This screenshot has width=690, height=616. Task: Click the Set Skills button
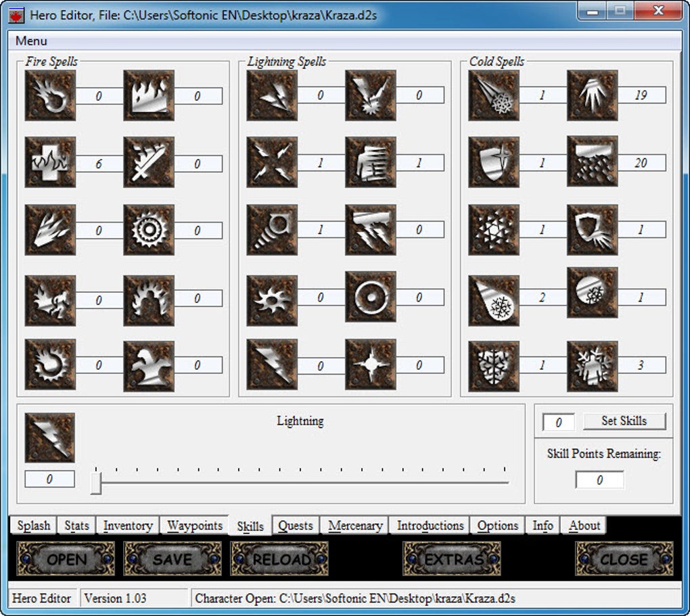pos(624,421)
